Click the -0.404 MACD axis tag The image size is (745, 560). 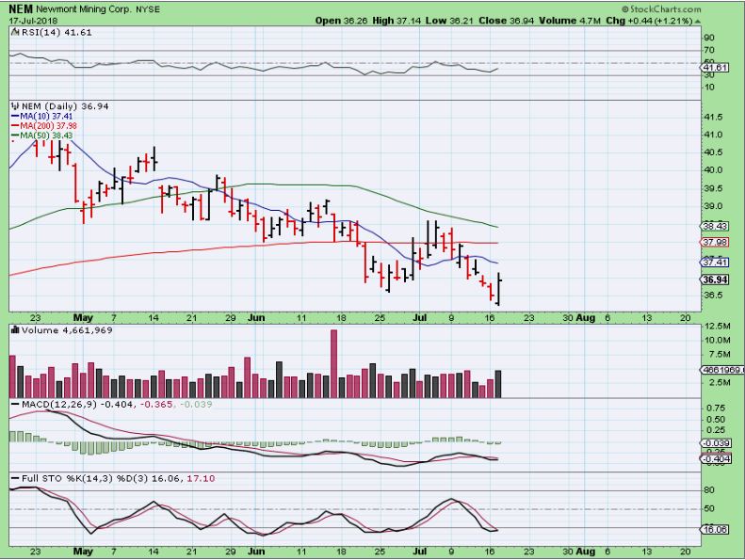[715, 459]
